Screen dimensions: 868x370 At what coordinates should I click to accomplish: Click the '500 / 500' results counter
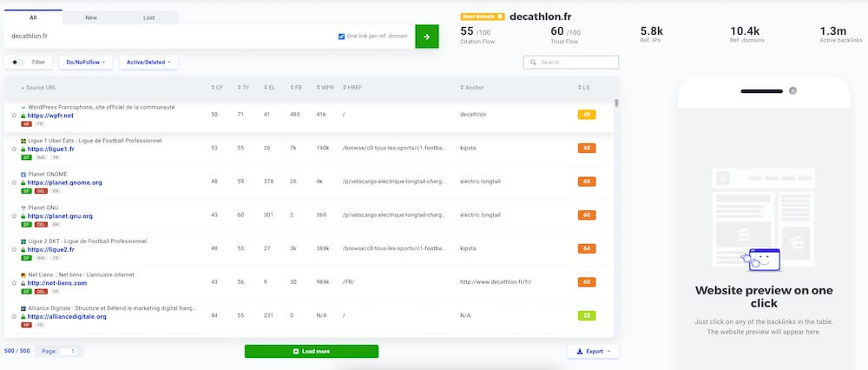(17, 351)
